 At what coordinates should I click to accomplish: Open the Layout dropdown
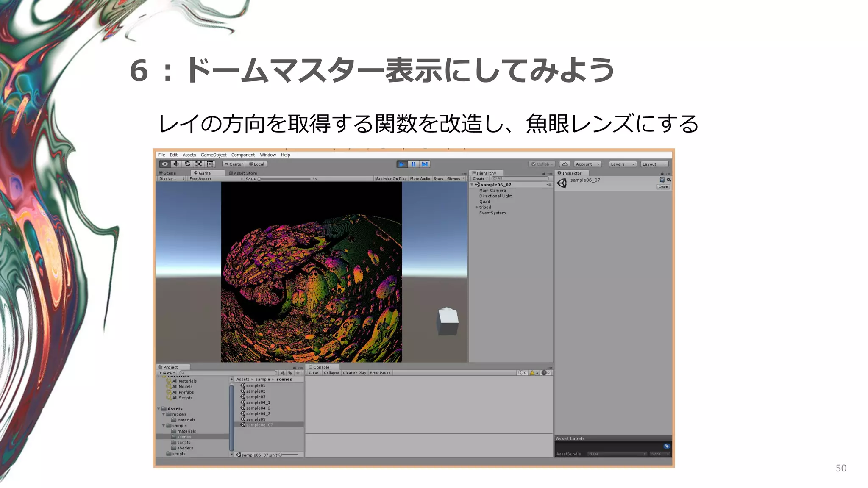point(654,164)
